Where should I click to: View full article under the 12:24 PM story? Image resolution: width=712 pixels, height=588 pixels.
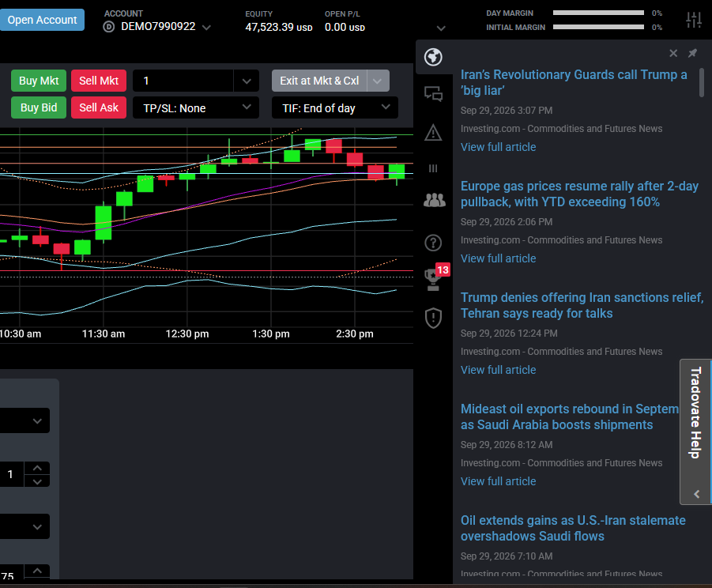point(498,370)
